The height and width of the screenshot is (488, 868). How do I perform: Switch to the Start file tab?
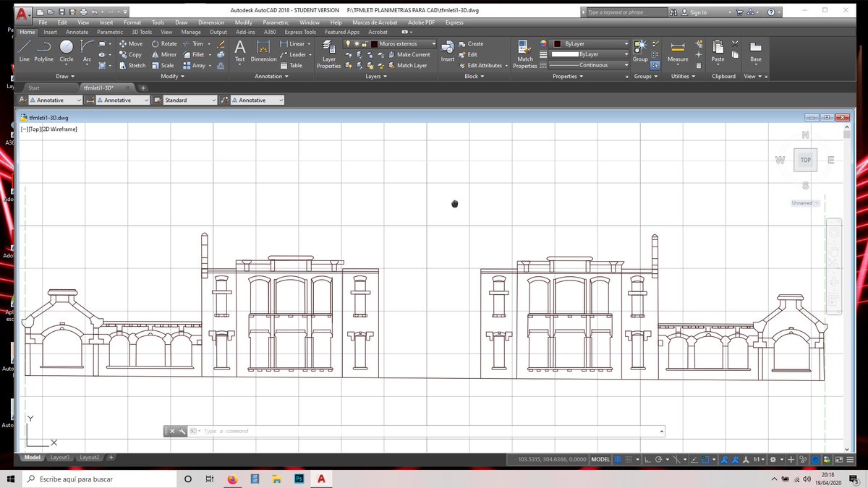(34, 87)
